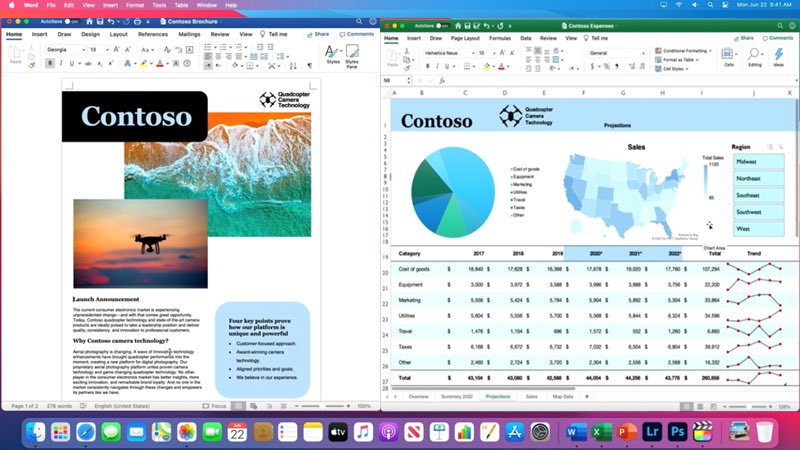
Task: Add a new sheet with plus icon
Action: [587, 396]
